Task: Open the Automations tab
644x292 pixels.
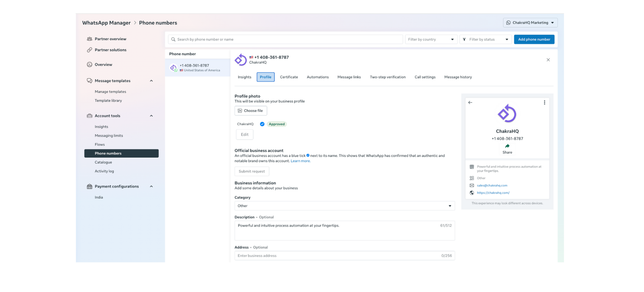Action: pyautogui.click(x=318, y=77)
